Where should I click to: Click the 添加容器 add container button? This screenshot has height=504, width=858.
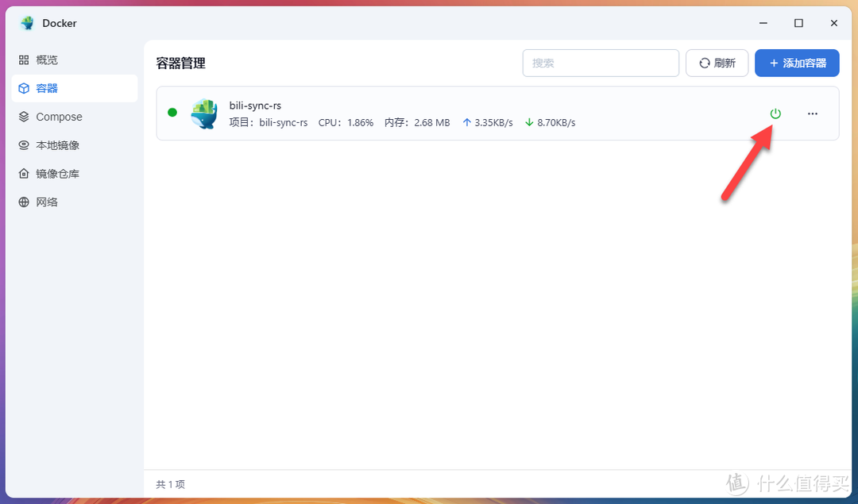point(797,63)
